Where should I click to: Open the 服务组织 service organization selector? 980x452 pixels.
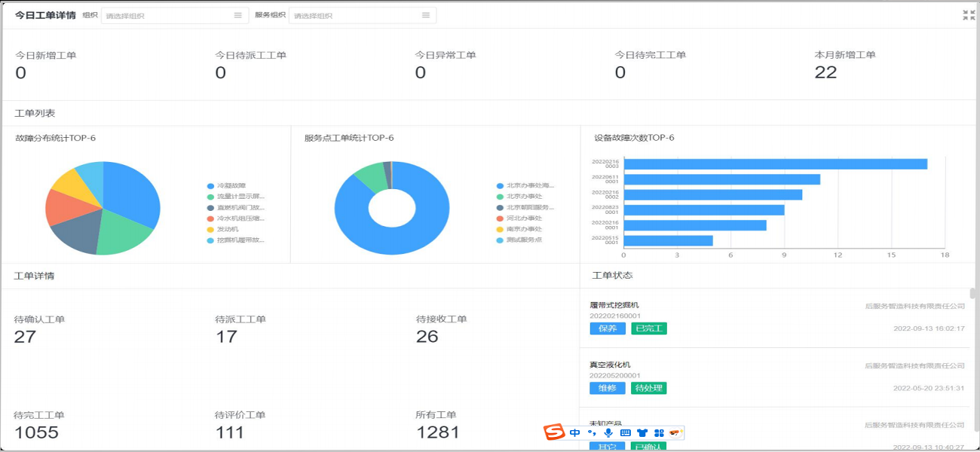click(363, 15)
